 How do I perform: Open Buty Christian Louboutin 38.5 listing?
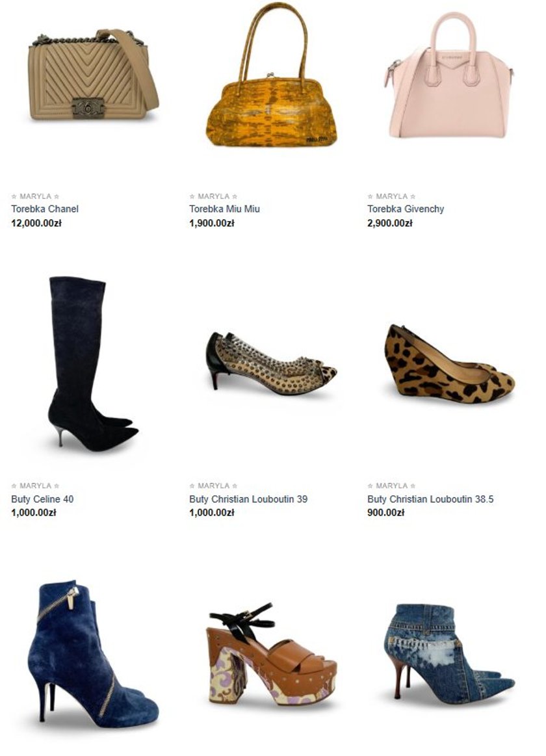pyautogui.click(x=430, y=499)
